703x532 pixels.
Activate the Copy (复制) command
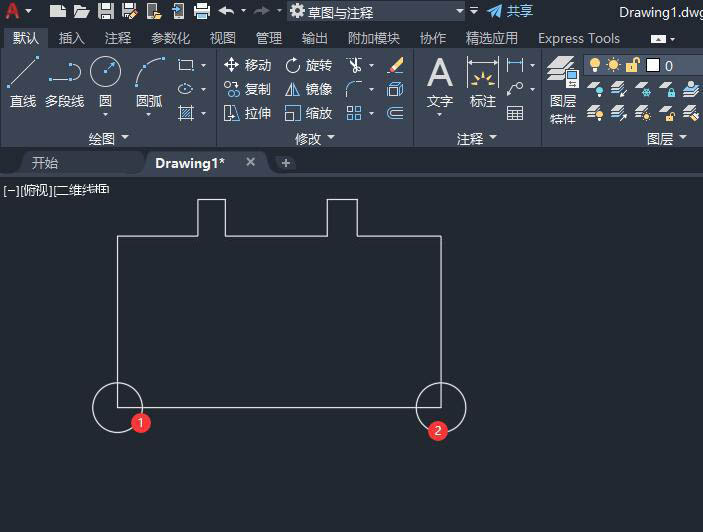click(247, 89)
